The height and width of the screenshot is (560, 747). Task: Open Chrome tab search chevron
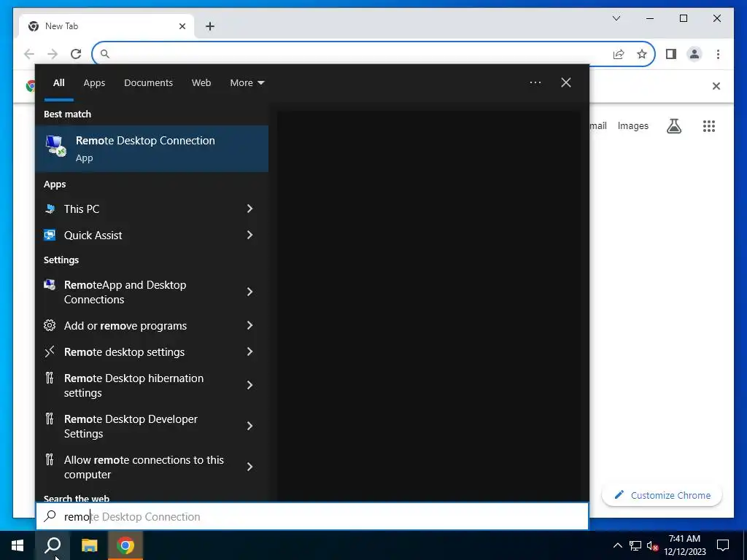(x=616, y=18)
